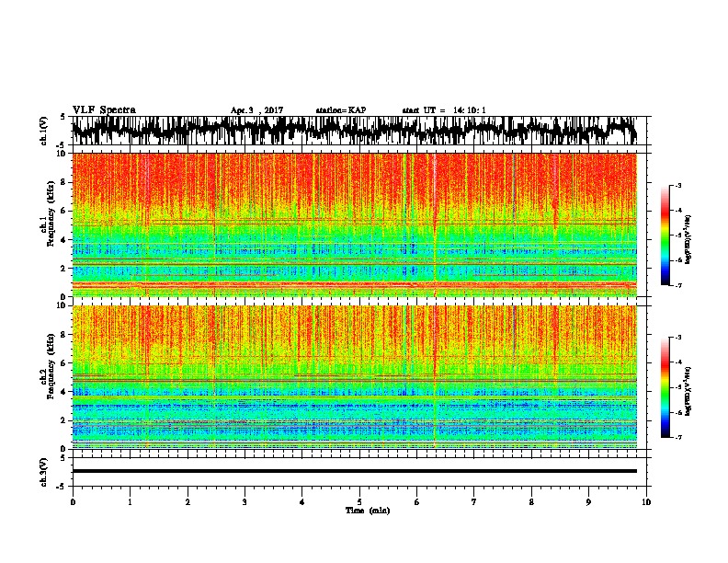Image resolution: width=728 pixels, height=563 pixels.
Task: Click the ch.1 spectrogram color scale bar
Action: click(x=665, y=236)
